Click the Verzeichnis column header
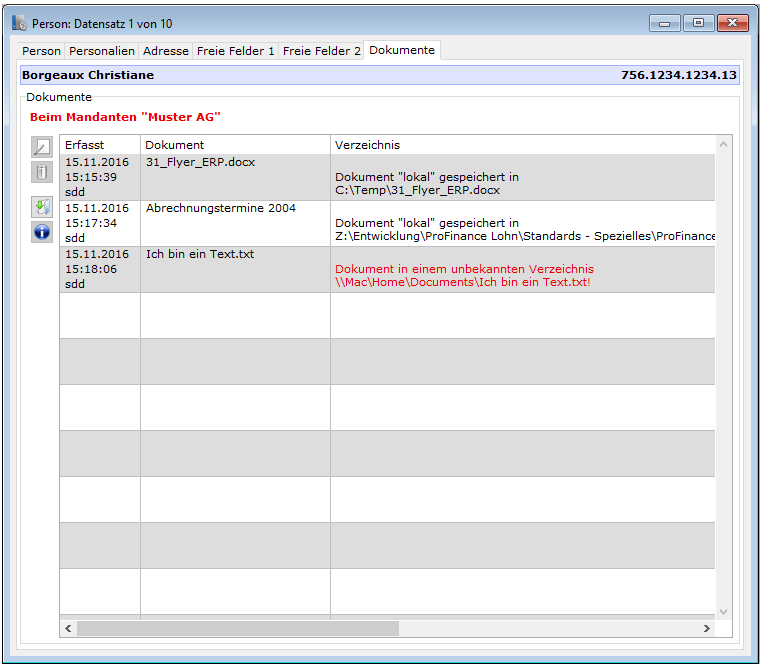 click(520, 145)
